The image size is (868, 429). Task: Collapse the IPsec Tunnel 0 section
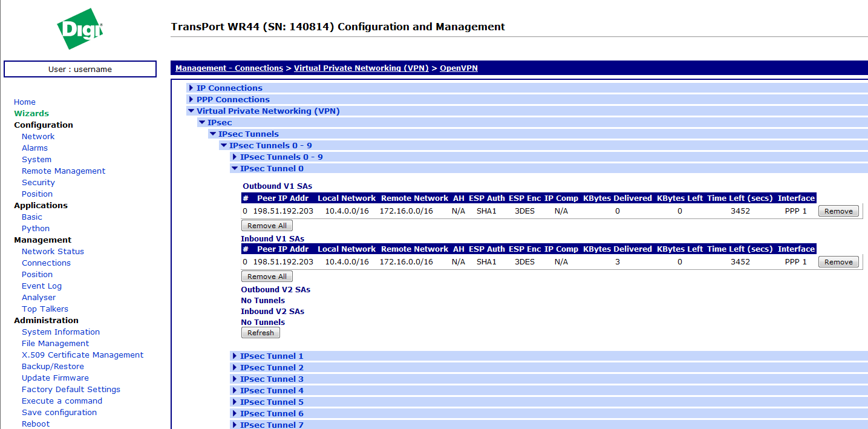pos(271,169)
